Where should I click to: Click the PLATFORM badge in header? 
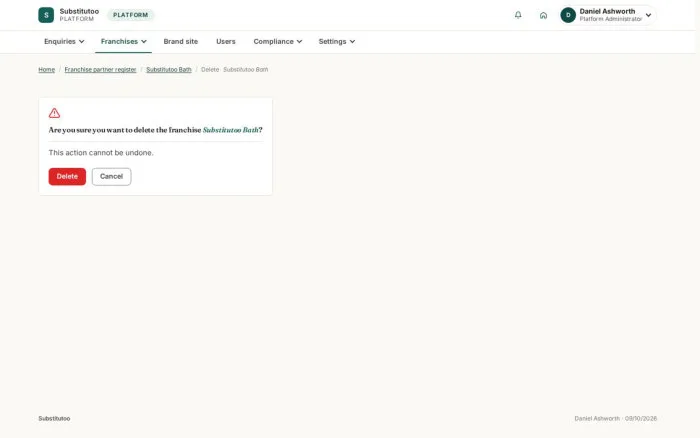[130, 15]
